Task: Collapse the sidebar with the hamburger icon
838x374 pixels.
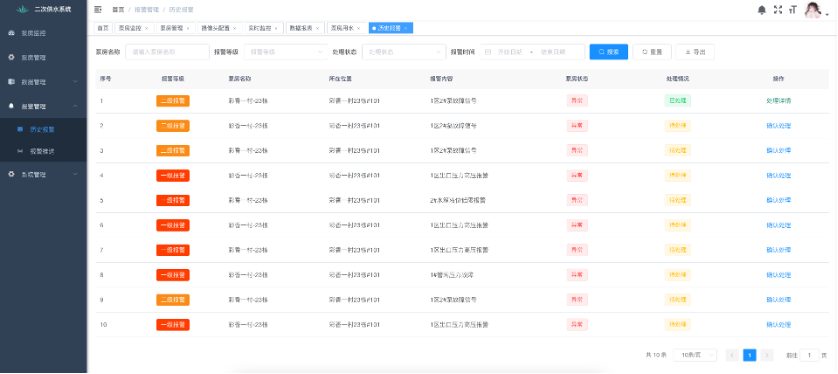Action: pyautogui.click(x=98, y=10)
